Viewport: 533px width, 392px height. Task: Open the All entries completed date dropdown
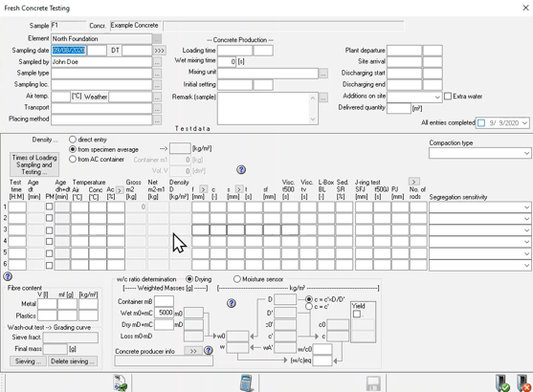click(x=525, y=123)
